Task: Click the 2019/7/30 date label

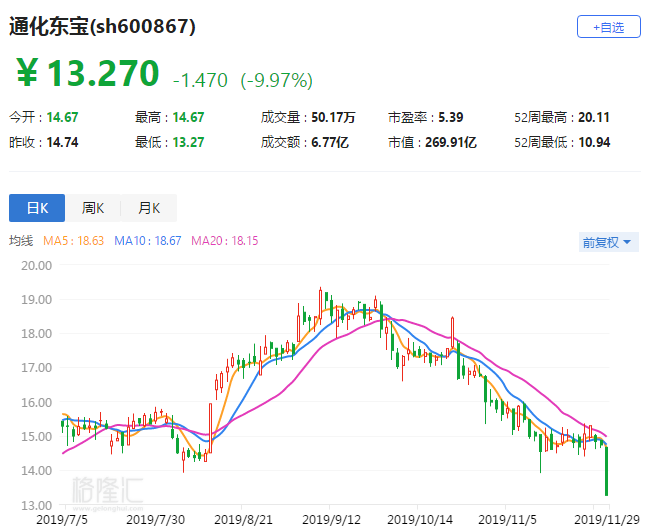Action: pyautogui.click(x=155, y=520)
